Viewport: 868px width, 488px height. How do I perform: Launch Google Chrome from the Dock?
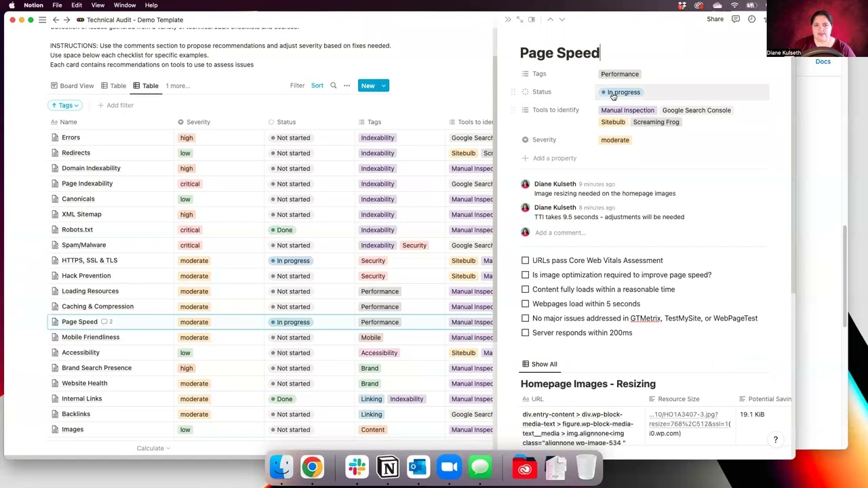click(x=313, y=467)
